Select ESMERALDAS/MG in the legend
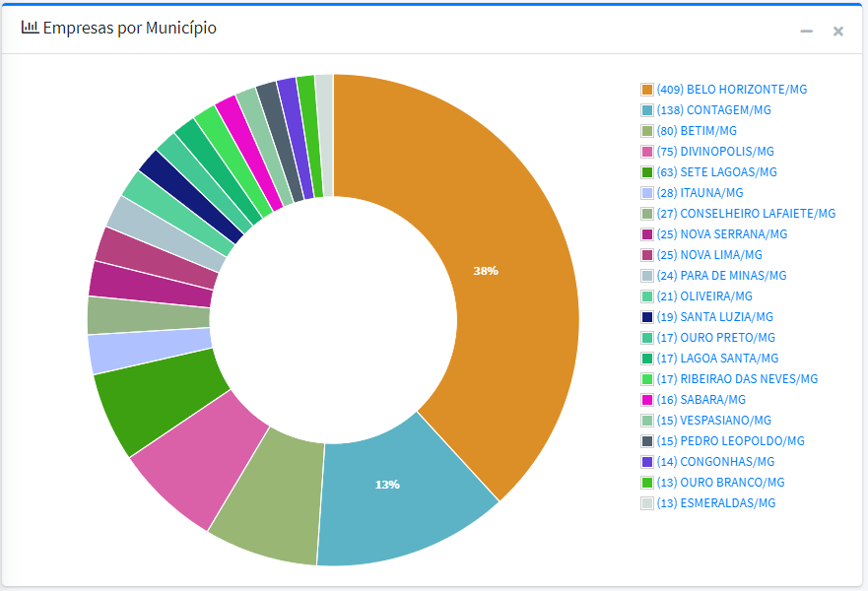868x591 pixels. pyautogui.click(x=716, y=503)
